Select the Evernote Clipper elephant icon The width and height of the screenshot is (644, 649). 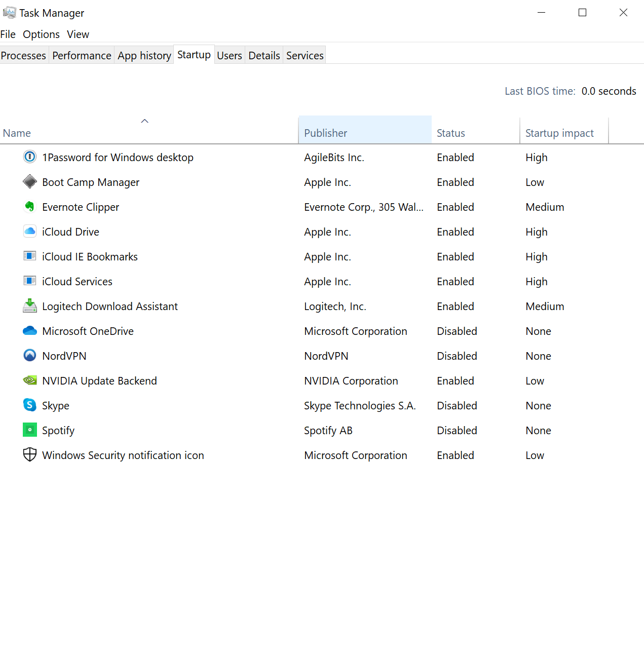(30, 207)
